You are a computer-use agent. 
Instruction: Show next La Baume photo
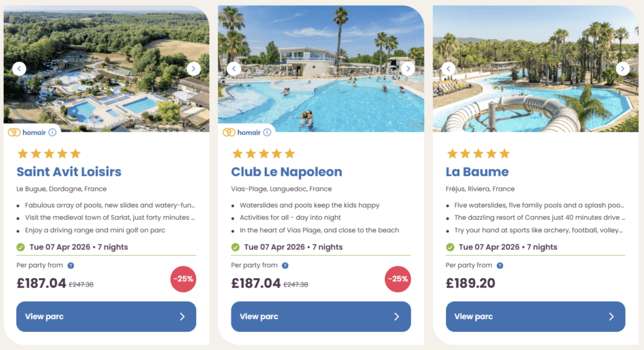pos(623,69)
